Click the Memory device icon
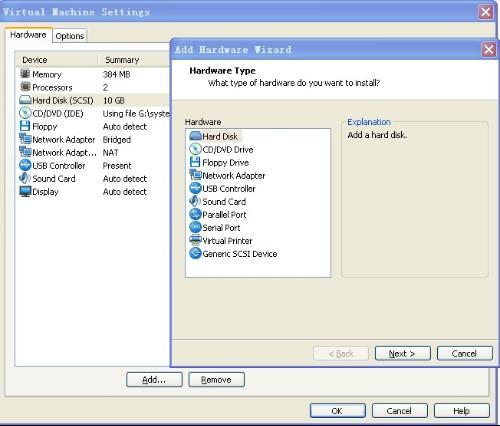 (x=25, y=74)
